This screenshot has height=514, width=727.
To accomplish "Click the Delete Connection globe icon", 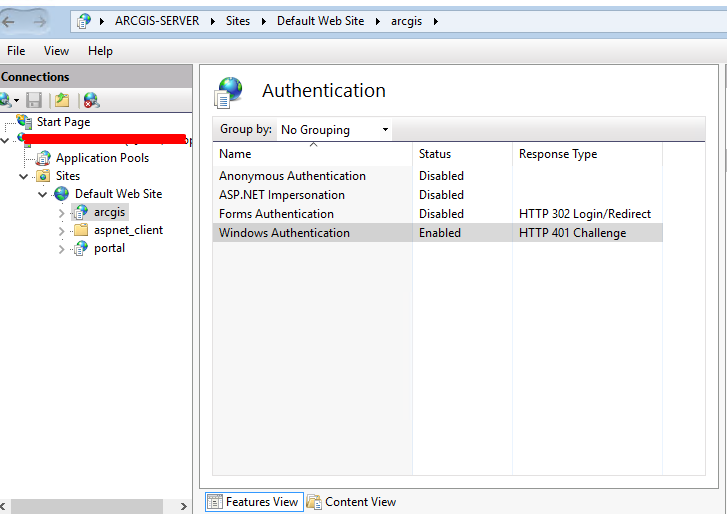I will pos(91,100).
